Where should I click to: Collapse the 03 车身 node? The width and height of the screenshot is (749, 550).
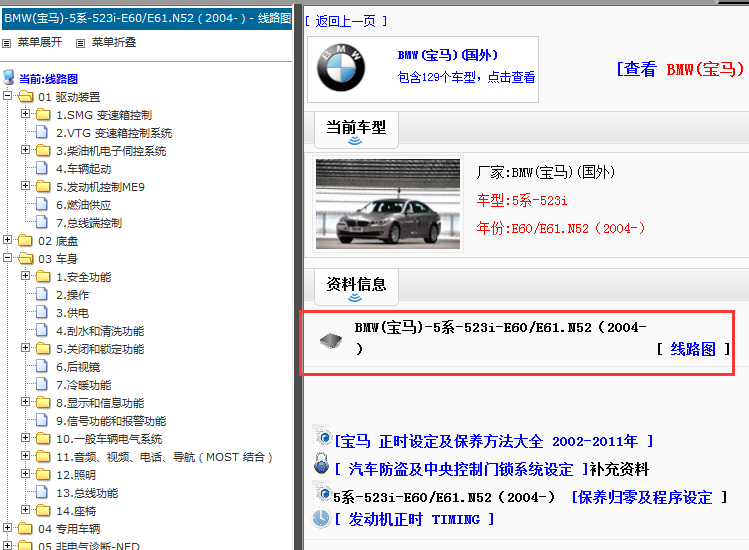tap(8, 258)
